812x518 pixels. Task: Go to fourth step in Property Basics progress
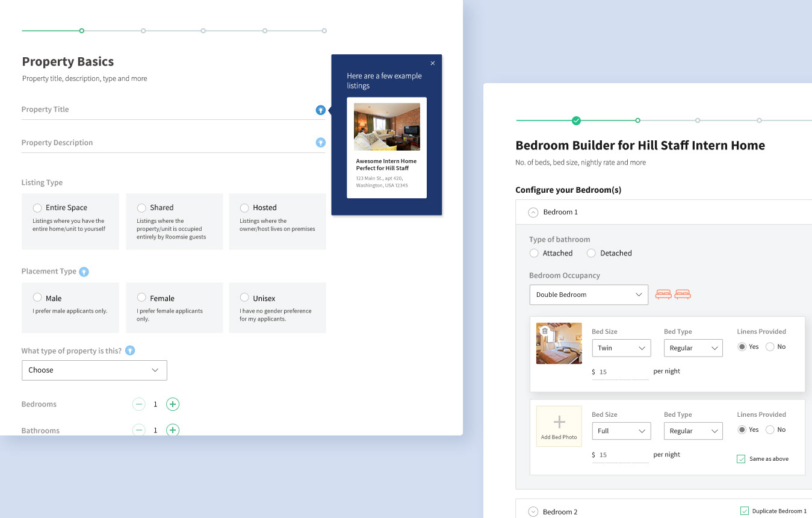click(x=265, y=31)
